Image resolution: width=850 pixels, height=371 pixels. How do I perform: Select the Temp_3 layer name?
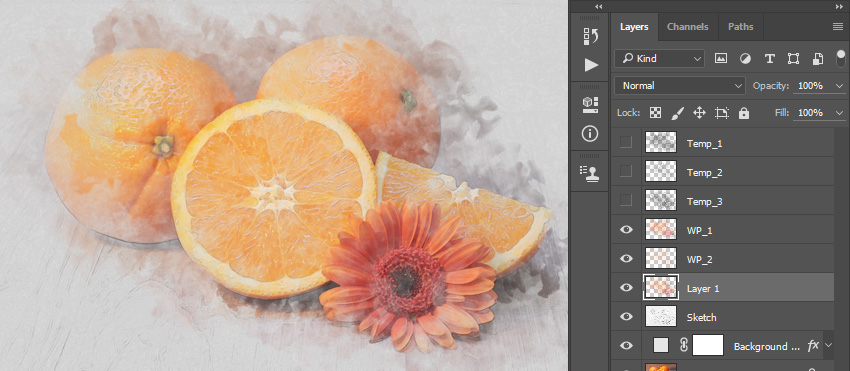(704, 202)
